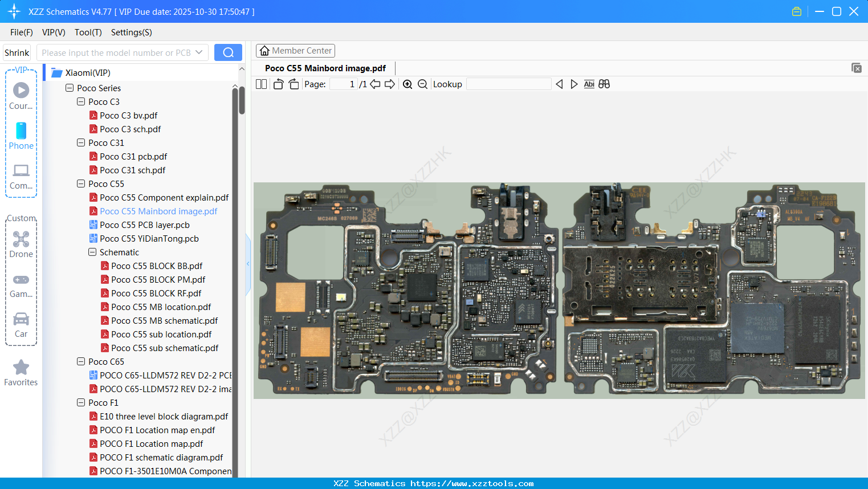Collapse the Poco C55 tree node
Image resolution: width=868 pixels, height=489 pixels.
[80, 184]
